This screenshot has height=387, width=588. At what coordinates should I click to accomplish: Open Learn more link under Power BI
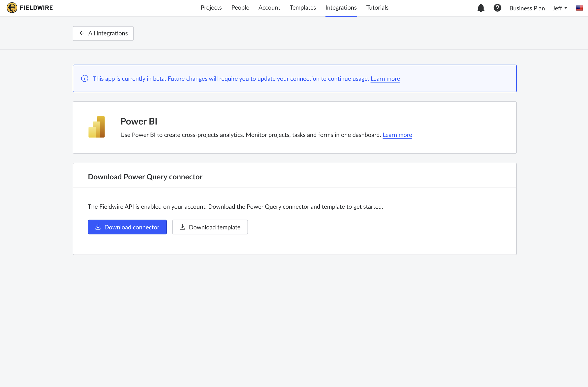tap(397, 135)
